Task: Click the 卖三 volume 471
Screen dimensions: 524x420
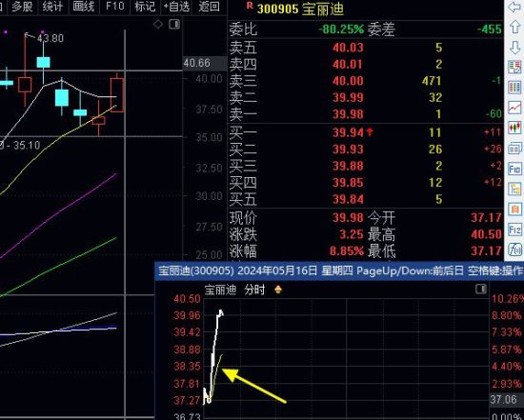Action: 432,81
